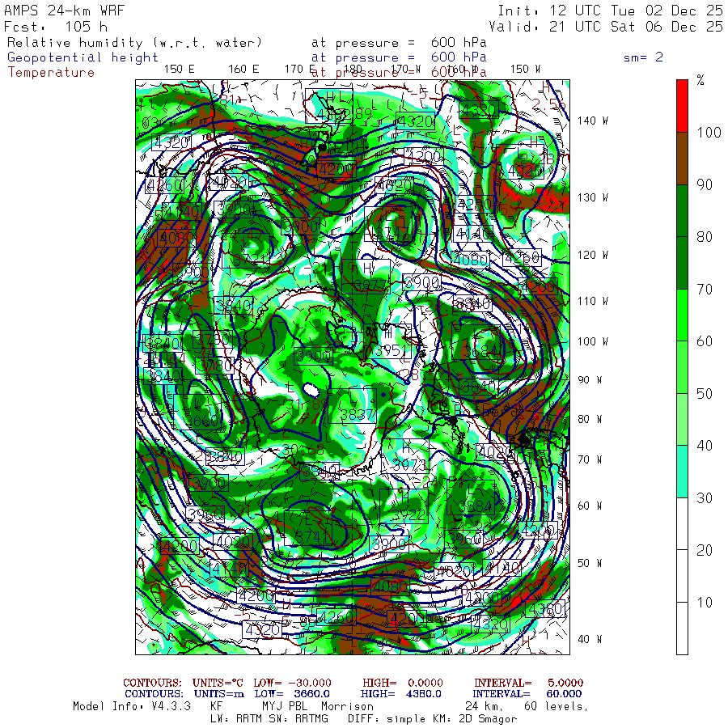Click the percent sign above the colorbar

tap(700, 80)
